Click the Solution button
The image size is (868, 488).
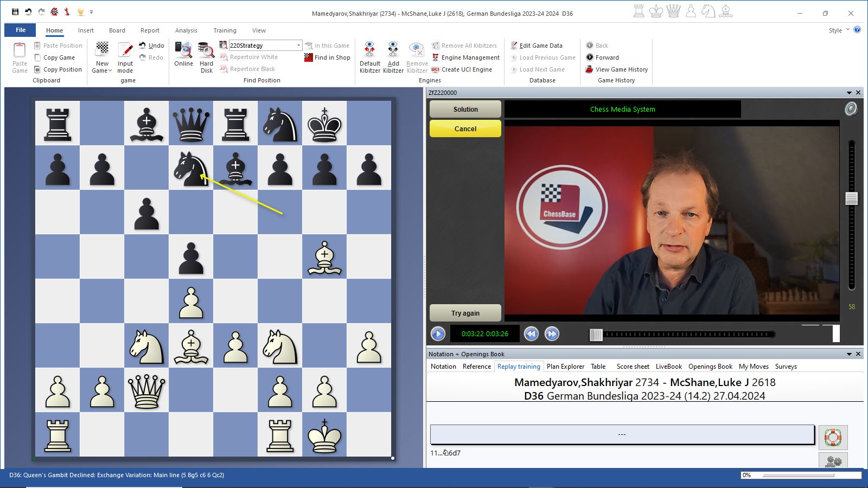pyautogui.click(x=465, y=109)
